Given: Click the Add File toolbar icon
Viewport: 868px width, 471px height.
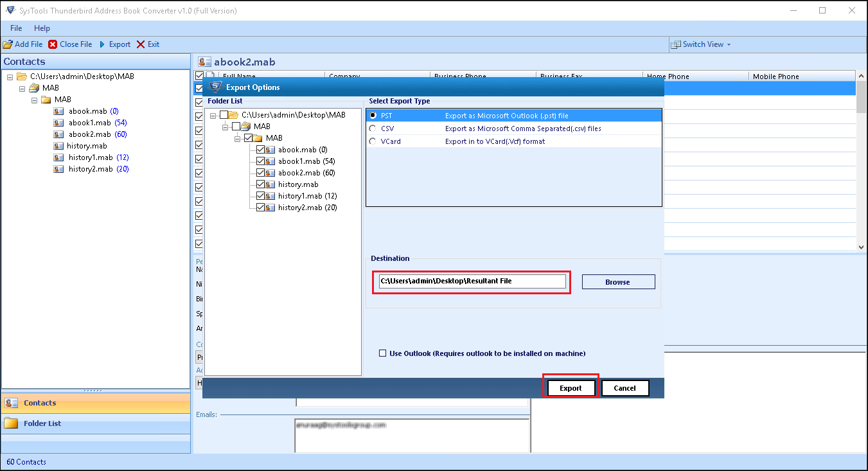Looking at the screenshot, I should (x=9, y=44).
